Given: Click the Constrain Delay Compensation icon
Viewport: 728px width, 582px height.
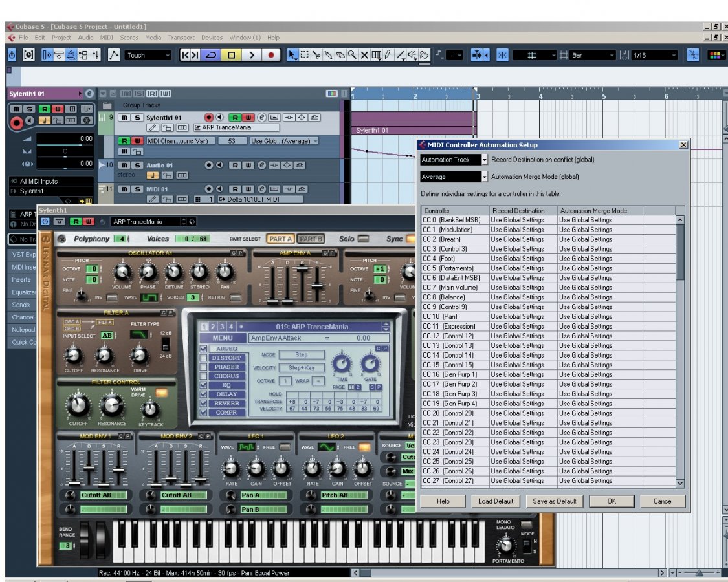Looking at the screenshot, I should click(x=28, y=55).
